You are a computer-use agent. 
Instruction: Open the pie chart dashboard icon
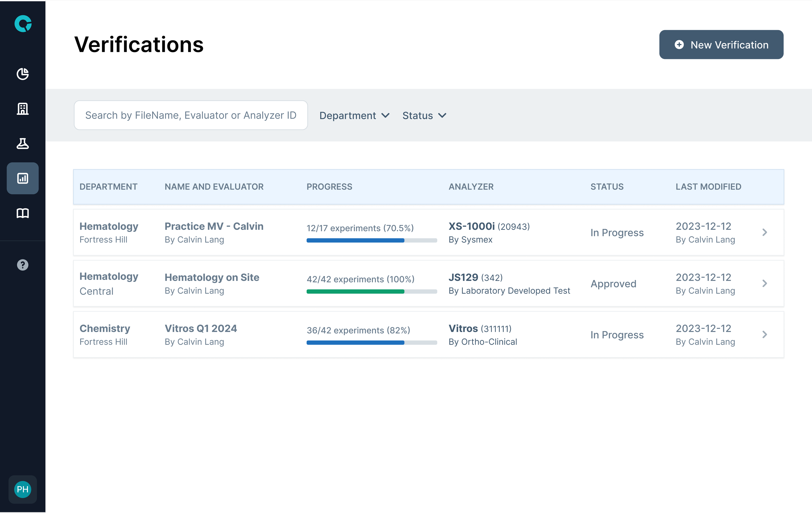click(x=23, y=74)
